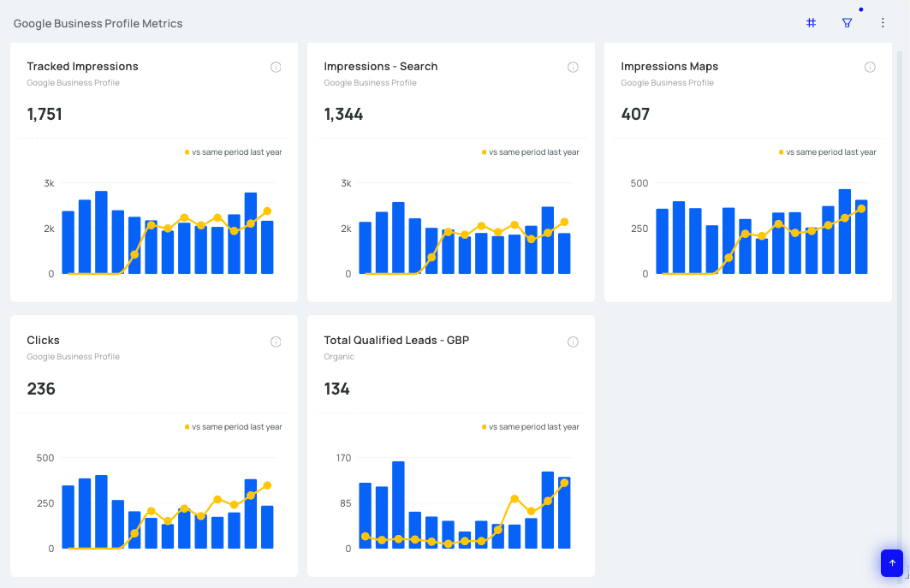Show info for Total Qualified Leads card
The image size is (910, 588).
click(573, 342)
